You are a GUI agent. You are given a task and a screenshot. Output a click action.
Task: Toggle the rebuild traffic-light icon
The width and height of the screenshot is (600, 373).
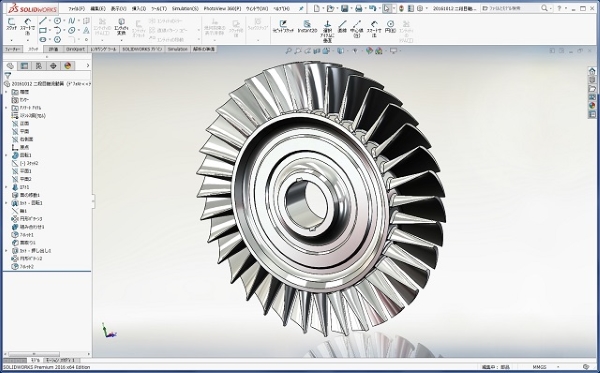point(401,8)
